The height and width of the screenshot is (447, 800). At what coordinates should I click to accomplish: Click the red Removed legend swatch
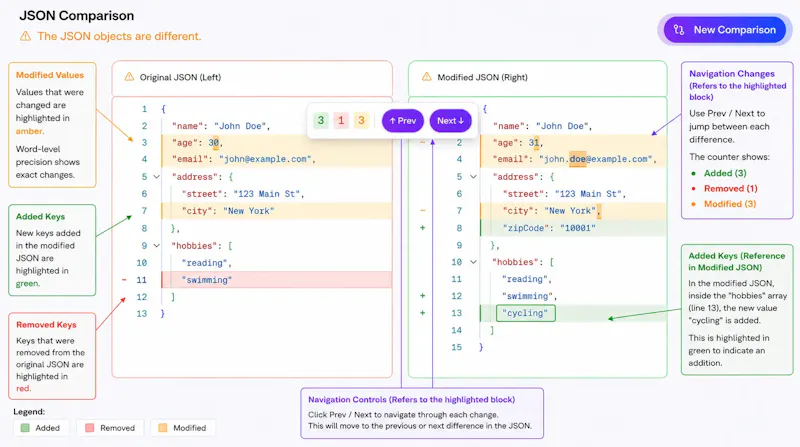point(89,428)
